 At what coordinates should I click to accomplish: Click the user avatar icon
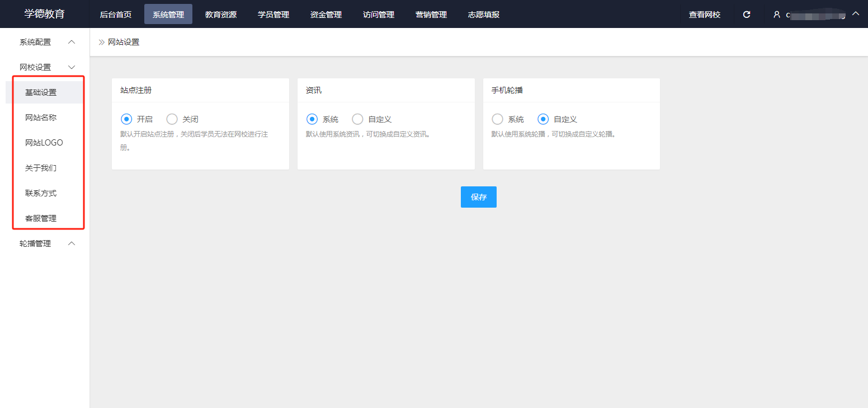pos(777,15)
